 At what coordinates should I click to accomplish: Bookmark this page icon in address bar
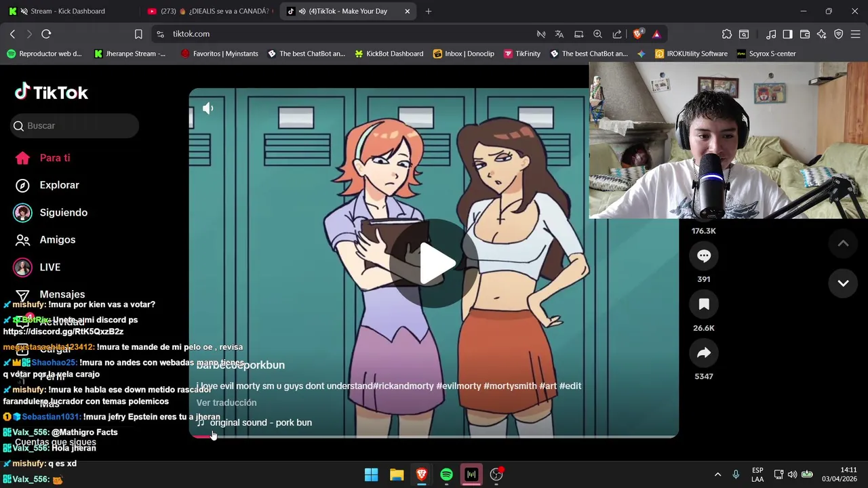coord(138,34)
